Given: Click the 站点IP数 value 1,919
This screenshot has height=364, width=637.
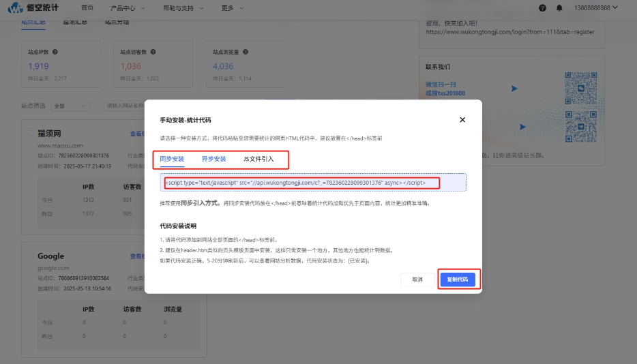Looking at the screenshot, I should tap(39, 66).
